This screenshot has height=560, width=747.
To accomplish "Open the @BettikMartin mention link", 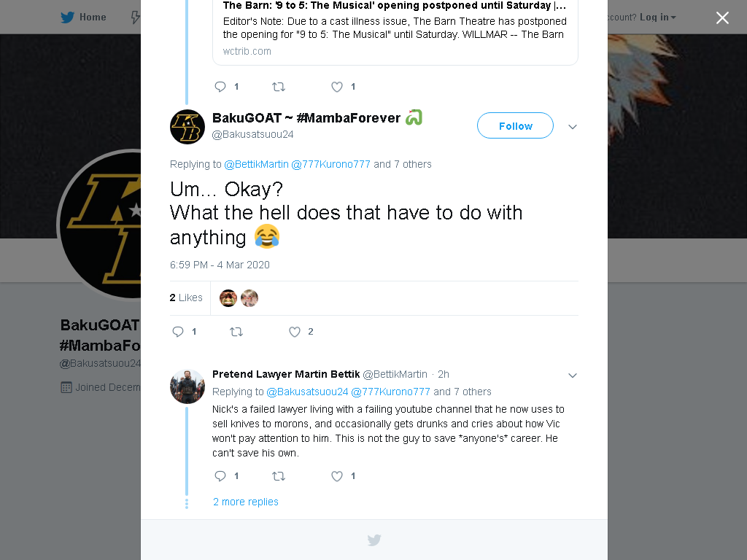I will coord(256,164).
